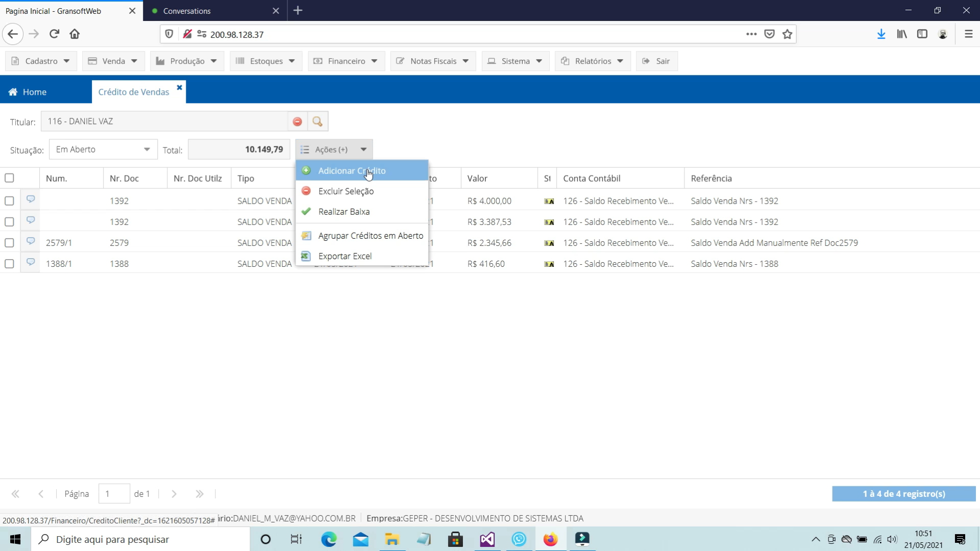980x551 pixels.
Task: Open a new browser tab
Action: coord(298,10)
